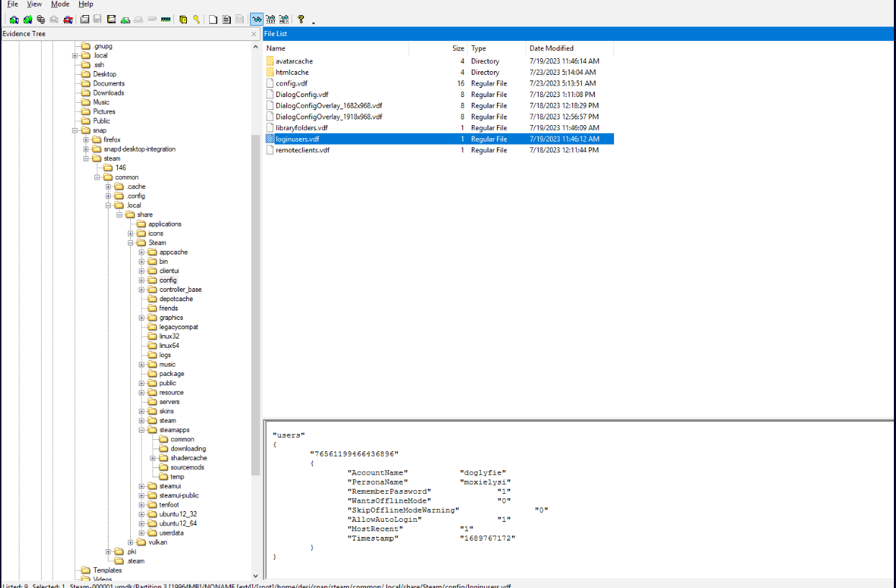
Task: Expand the controller_base folder node
Action: [142, 289]
